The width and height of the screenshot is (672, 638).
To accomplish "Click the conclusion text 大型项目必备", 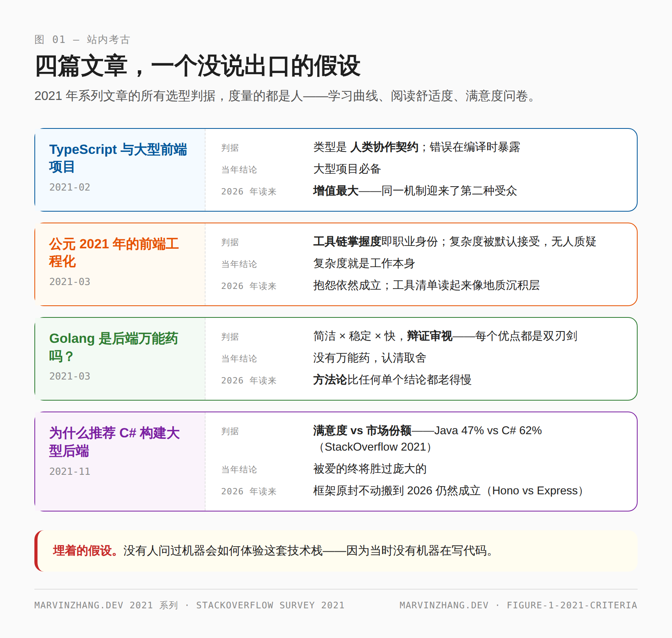I will coord(347,169).
